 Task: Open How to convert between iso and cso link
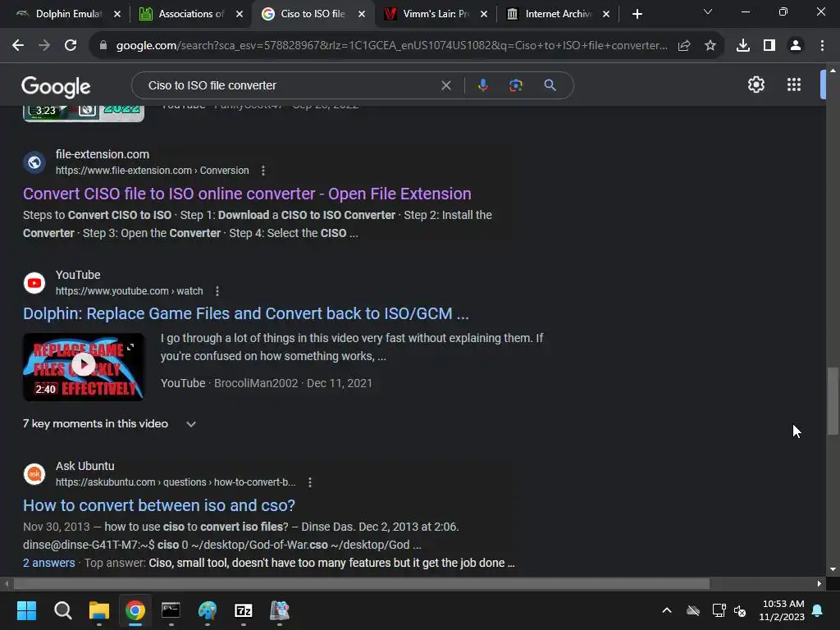(x=159, y=505)
